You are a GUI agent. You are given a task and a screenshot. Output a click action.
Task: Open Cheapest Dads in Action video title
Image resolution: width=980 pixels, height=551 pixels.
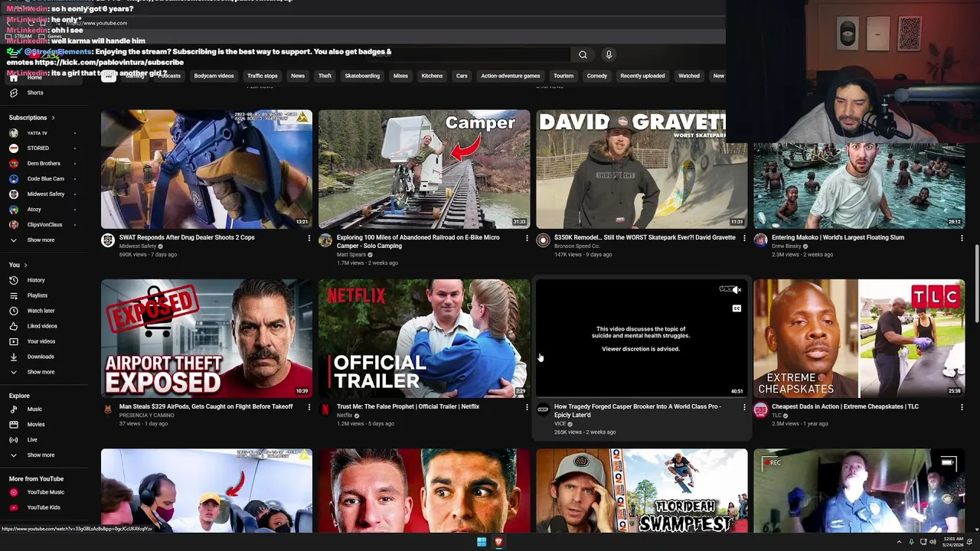click(845, 406)
